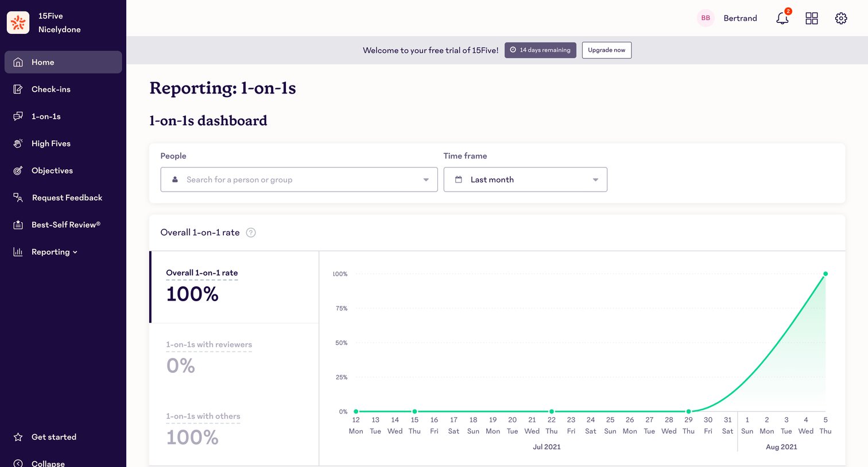Open the notifications bell
This screenshot has width=868, height=467.
(x=782, y=18)
